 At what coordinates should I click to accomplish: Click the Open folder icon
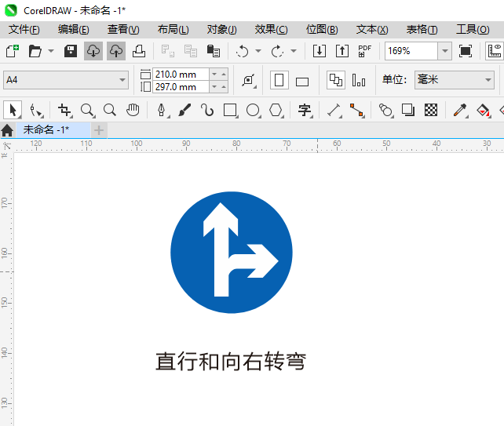coord(35,51)
